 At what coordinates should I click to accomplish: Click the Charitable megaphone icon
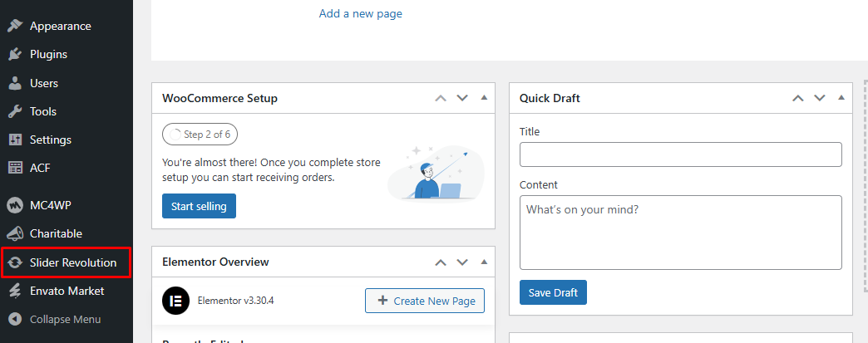coord(14,234)
